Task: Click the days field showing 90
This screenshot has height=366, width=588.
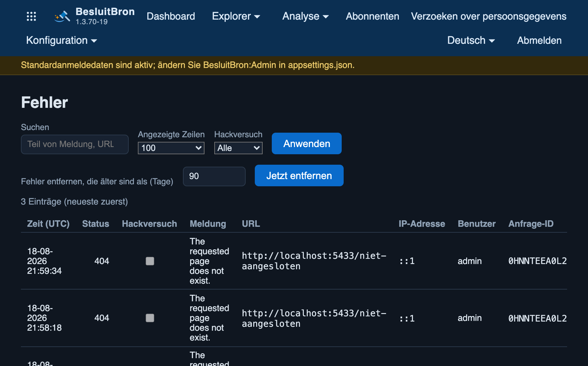Action: [x=214, y=176]
